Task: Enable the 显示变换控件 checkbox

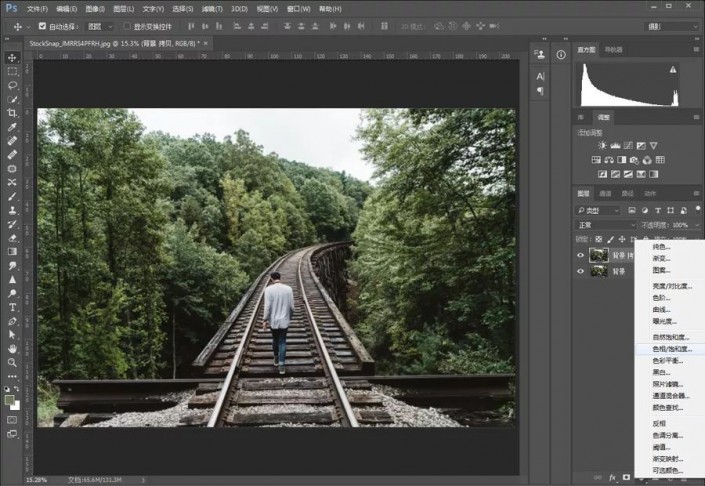Action: point(127,26)
